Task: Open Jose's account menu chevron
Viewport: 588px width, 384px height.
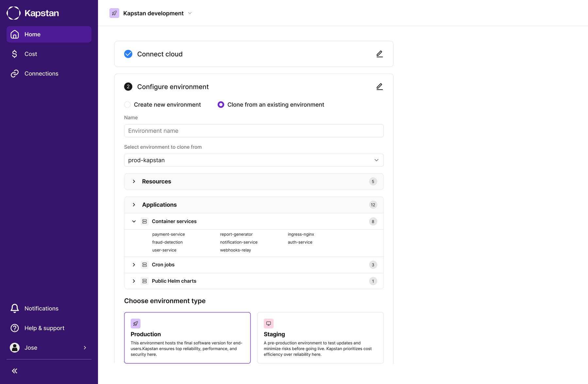Action: coord(85,348)
